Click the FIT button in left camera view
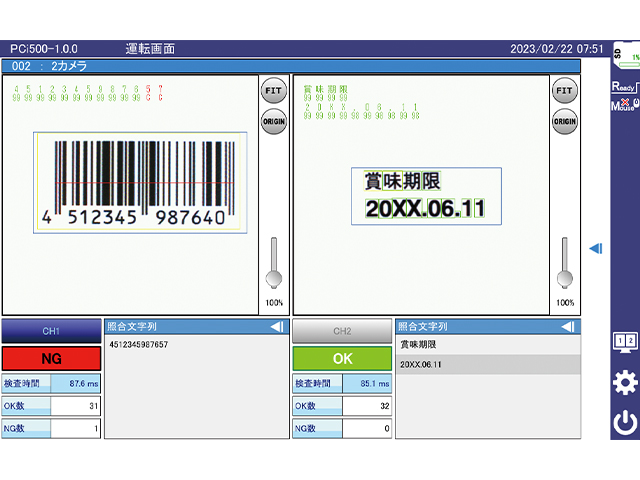The height and width of the screenshot is (480, 640). point(273,91)
